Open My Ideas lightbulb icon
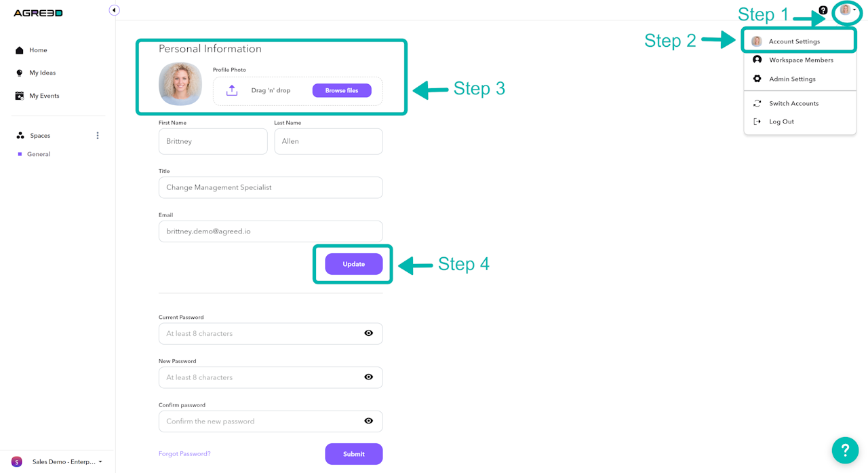The height and width of the screenshot is (473, 868). 20,73
